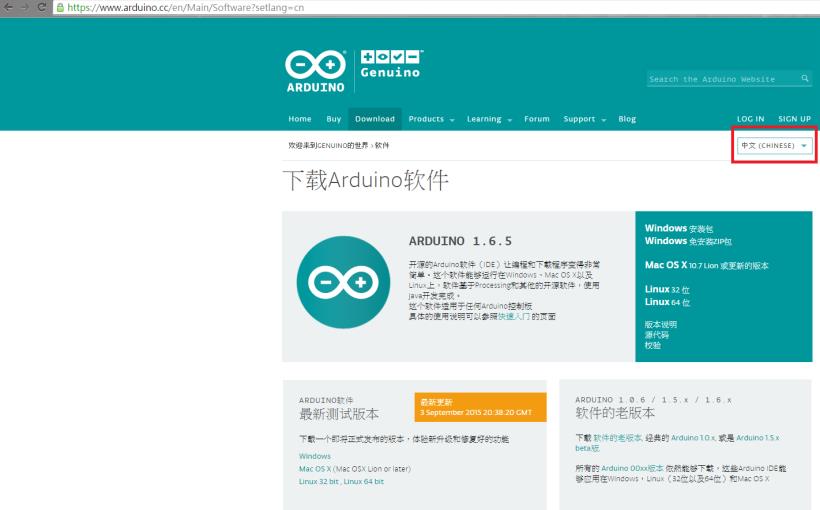Open the Blog menu item
The width and height of the screenshot is (820, 510).
(627, 119)
